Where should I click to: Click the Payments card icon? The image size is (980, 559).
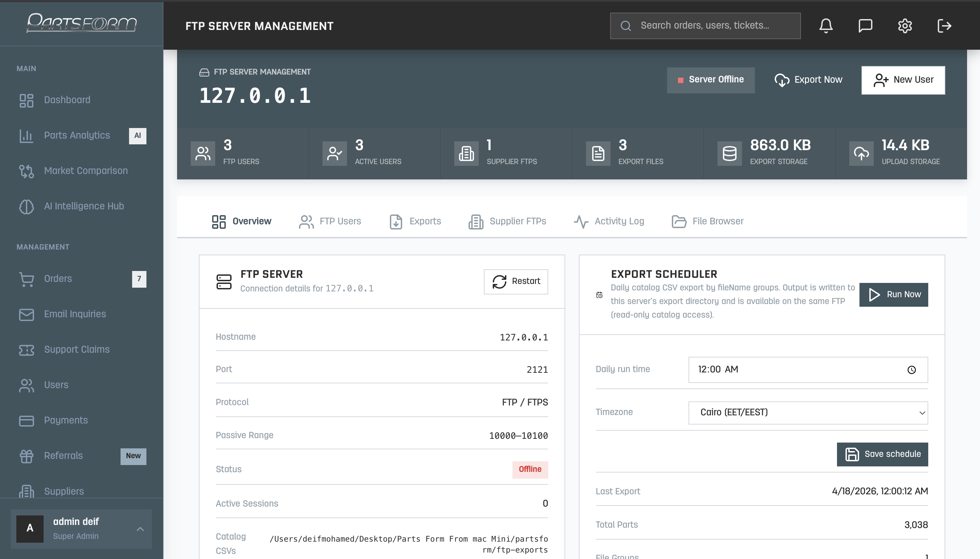click(27, 420)
